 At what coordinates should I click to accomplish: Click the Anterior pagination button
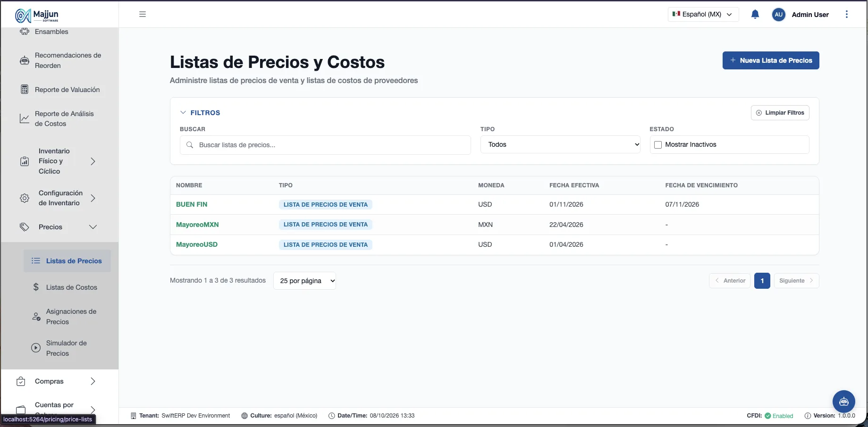[730, 281]
